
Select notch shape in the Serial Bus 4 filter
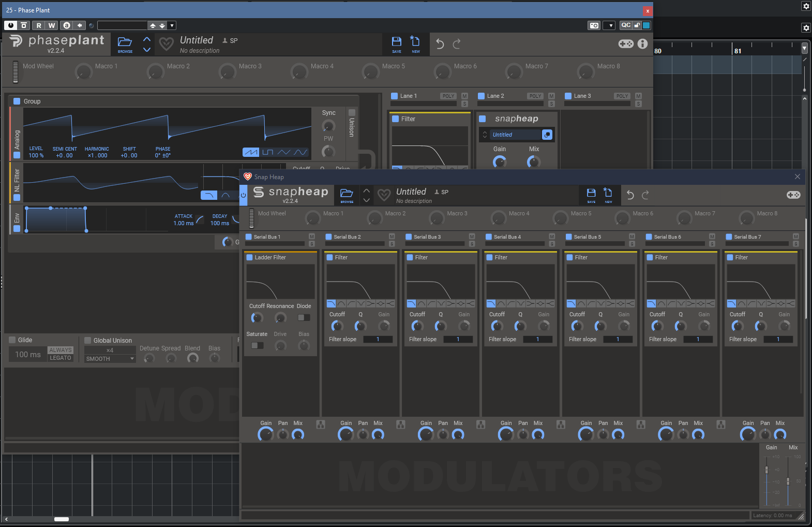[521, 303]
